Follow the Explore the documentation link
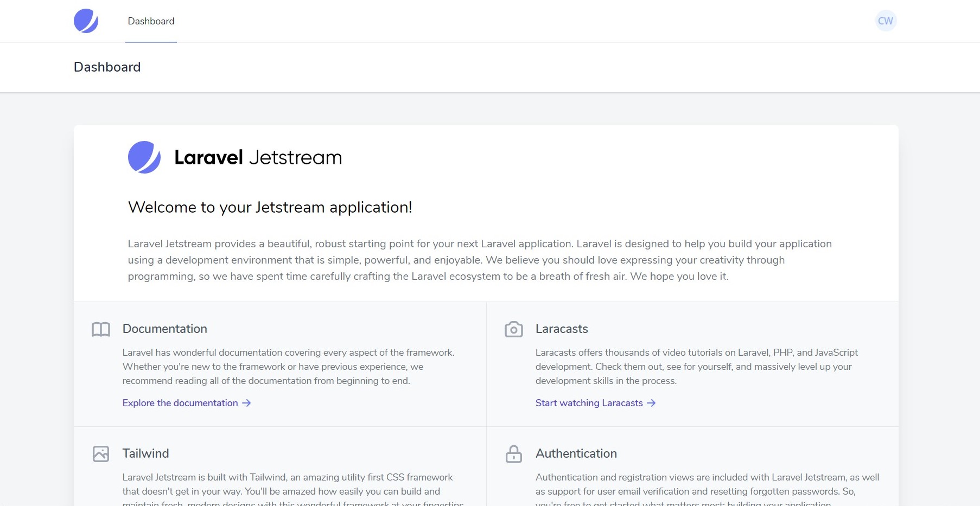The image size is (980, 506). tap(180, 403)
